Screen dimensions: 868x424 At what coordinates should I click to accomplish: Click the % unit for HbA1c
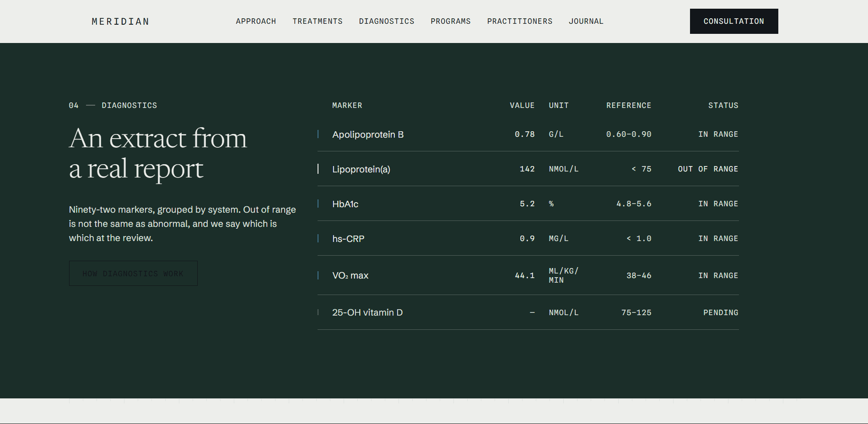point(551,204)
